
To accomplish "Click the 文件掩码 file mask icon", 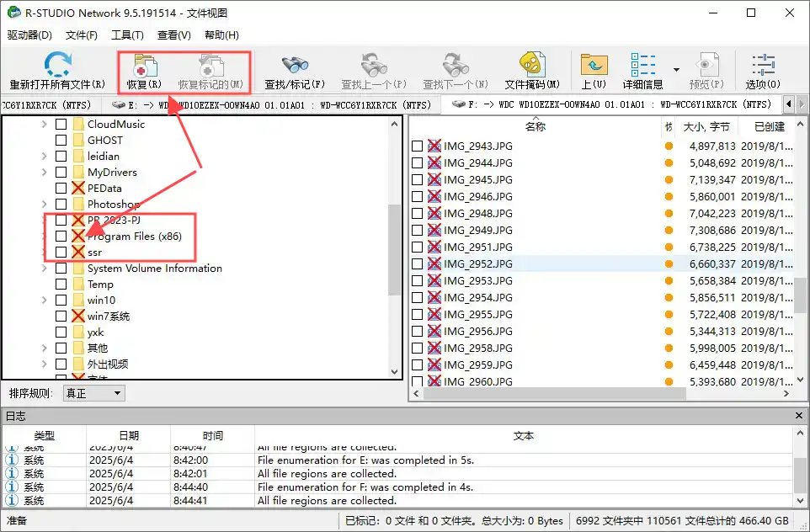I will point(531,65).
